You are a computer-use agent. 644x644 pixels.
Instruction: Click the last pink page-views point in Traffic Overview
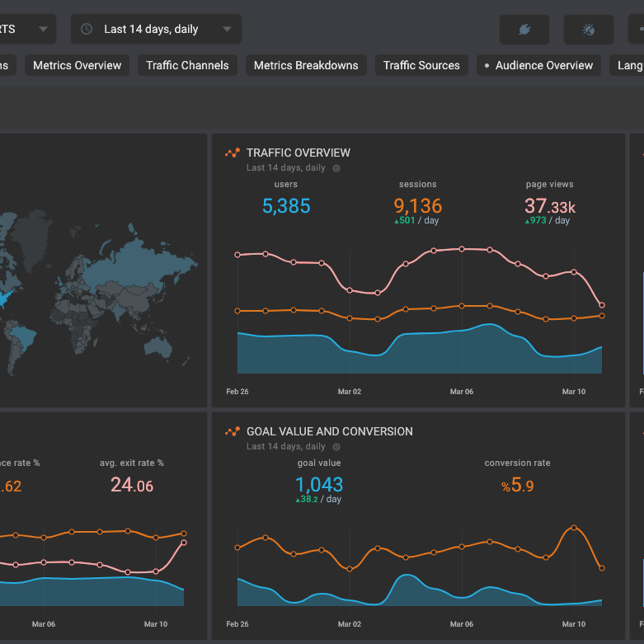602,305
